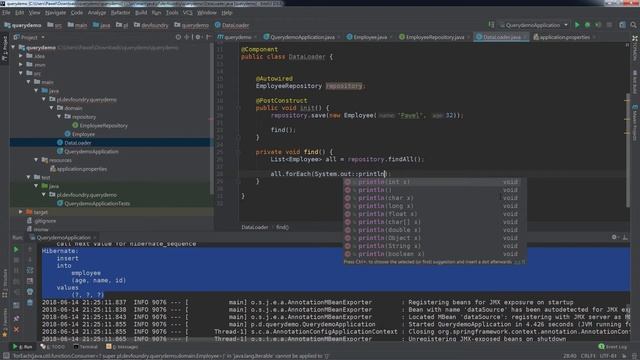Collapse the domain package node

click(52, 108)
